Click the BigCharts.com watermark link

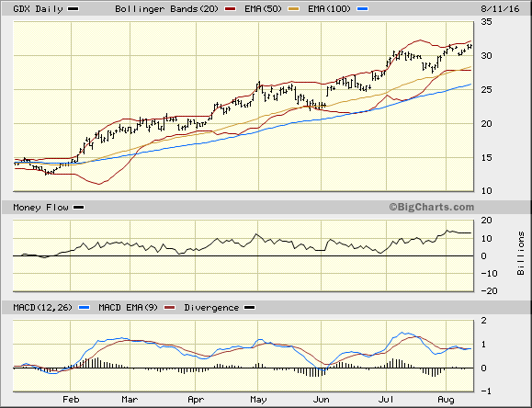(432, 207)
